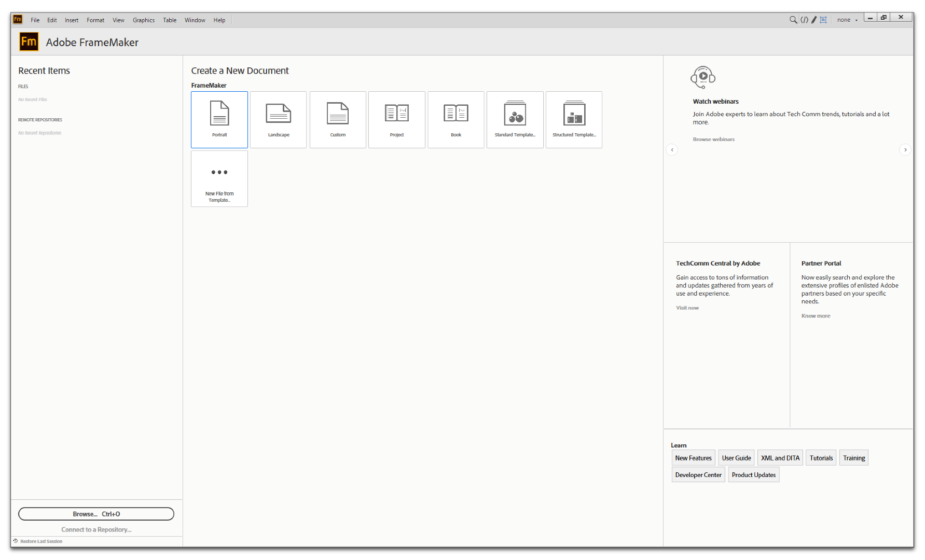Click Connect to a Repository link
Screen dimensions: 925x560
pyautogui.click(x=96, y=529)
